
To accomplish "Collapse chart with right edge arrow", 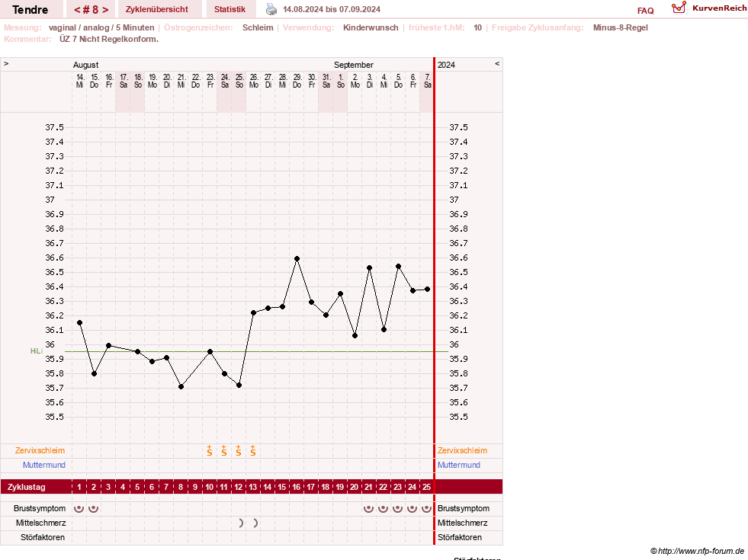I will tap(497, 63).
